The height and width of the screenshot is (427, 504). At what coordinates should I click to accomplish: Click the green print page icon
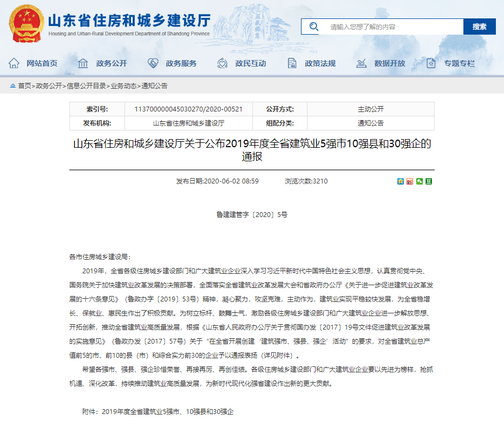(x=428, y=181)
